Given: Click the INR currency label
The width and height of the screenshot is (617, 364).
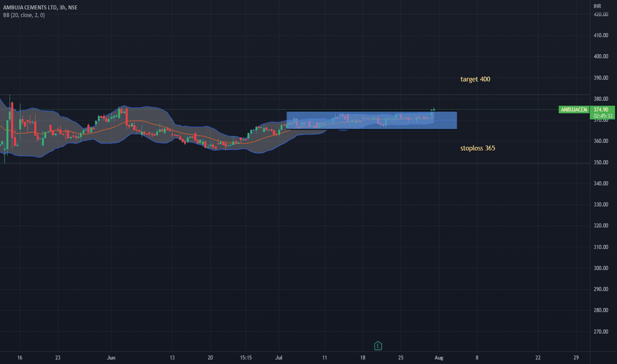Looking at the screenshot, I should [x=597, y=7].
